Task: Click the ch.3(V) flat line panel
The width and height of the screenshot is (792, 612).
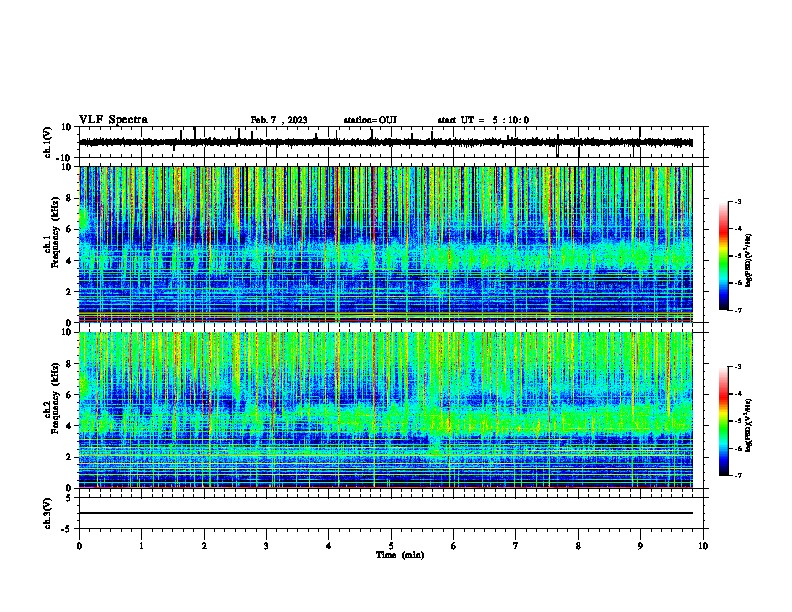Action: pyautogui.click(x=393, y=513)
